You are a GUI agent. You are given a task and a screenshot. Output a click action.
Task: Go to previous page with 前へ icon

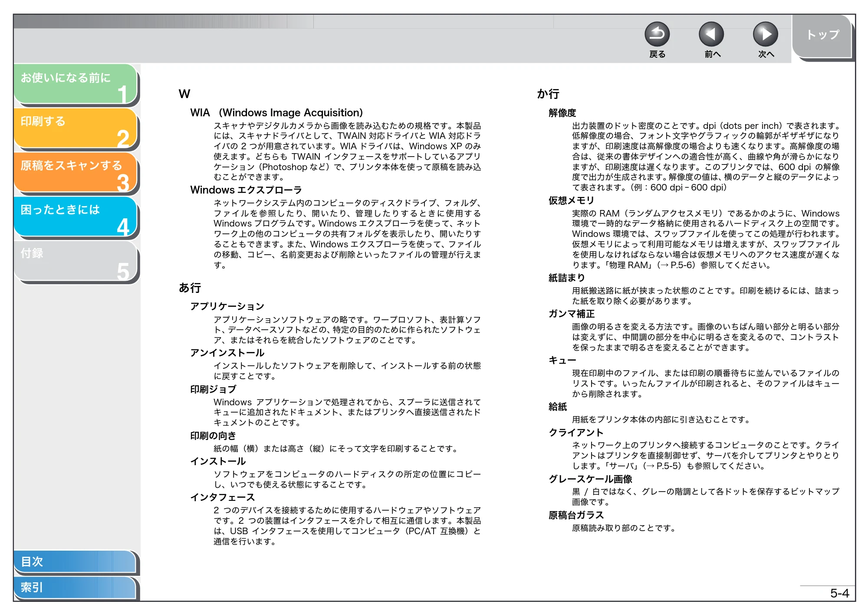[711, 34]
